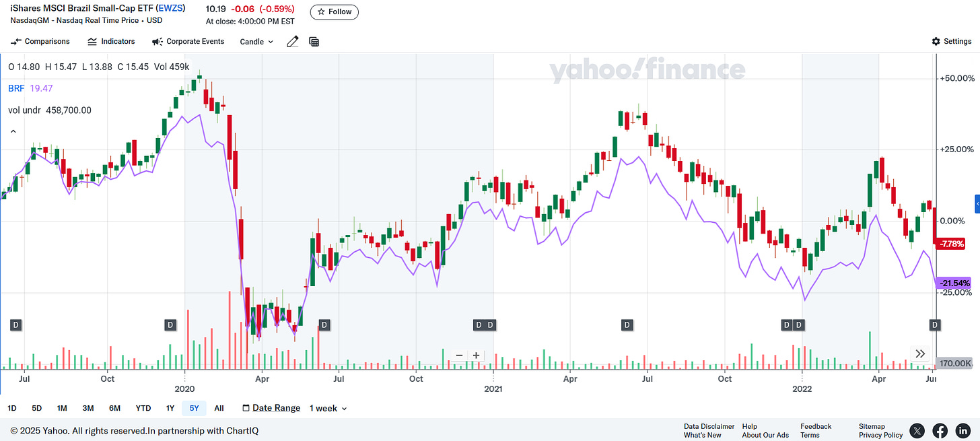Image resolution: width=980 pixels, height=441 pixels.
Task: Zoom out with the minus button
Action: 459,355
